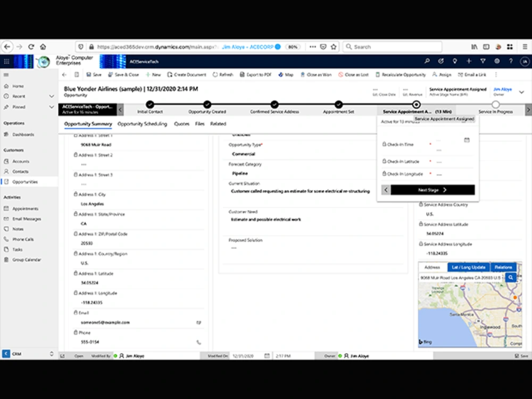Select the Opportunity Created stage
This screenshot has height=399, width=532.
pos(207,104)
